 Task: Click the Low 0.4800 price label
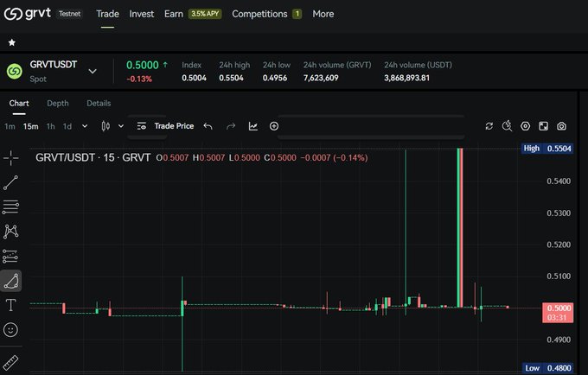pyautogui.click(x=548, y=368)
